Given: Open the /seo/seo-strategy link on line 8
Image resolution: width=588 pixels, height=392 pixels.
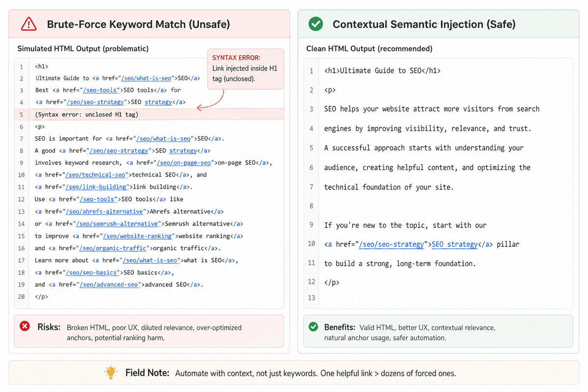Looking at the screenshot, I should pyautogui.click(x=119, y=151).
